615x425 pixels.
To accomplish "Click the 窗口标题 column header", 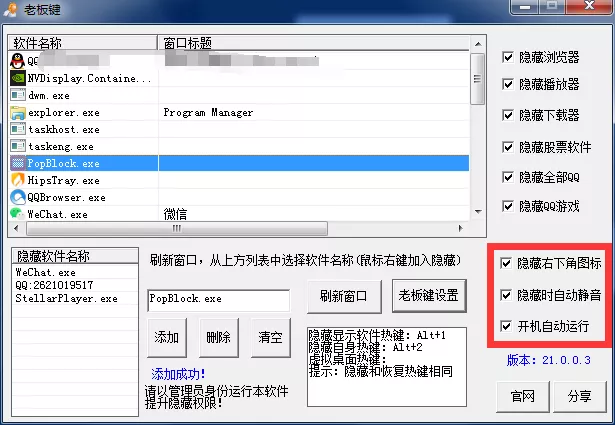I will tap(313, 43).
